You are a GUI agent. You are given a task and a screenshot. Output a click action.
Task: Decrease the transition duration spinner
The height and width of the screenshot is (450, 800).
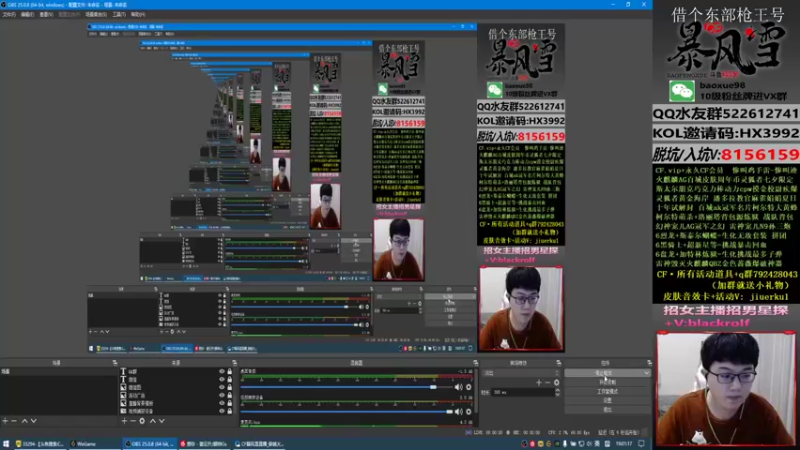(557, 394)
